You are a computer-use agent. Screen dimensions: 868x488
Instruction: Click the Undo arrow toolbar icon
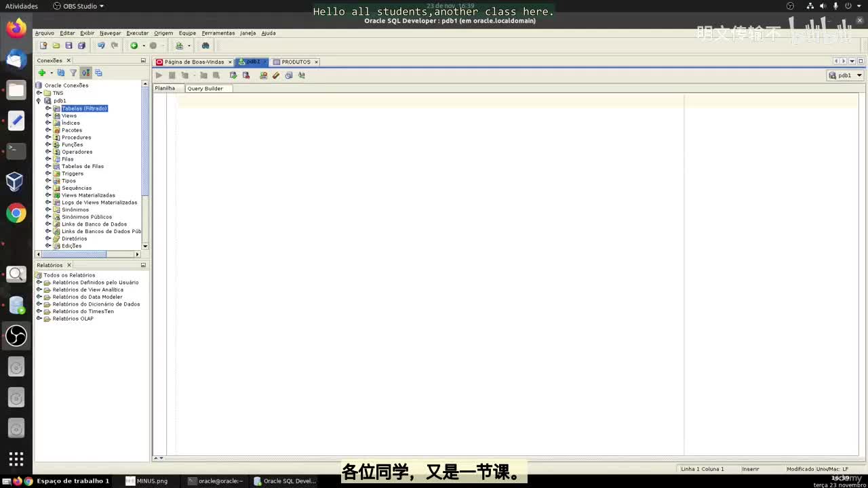tap(101, 45)
